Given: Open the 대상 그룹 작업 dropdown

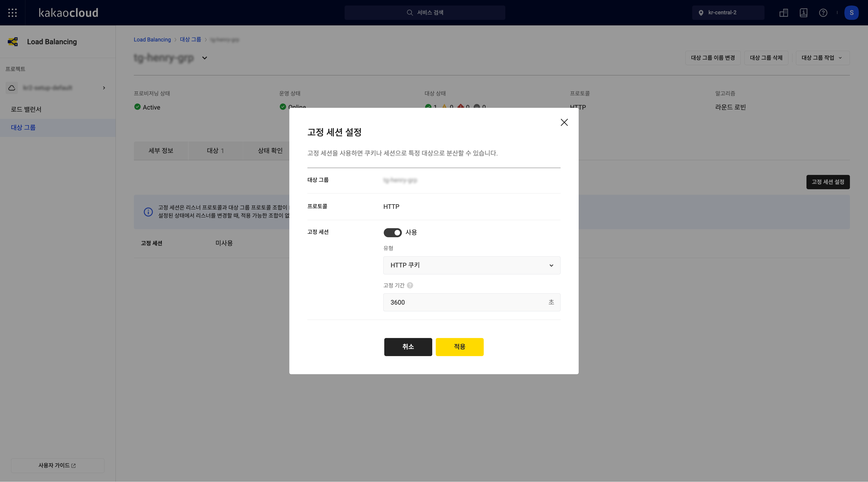Looking at the screenshot, I should point(823,58).
